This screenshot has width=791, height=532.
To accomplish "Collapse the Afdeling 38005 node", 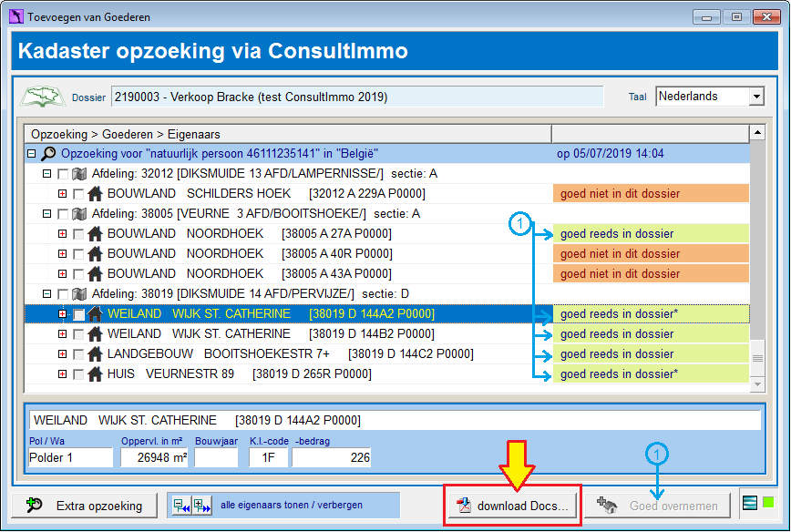I will (x=46, y=214).
